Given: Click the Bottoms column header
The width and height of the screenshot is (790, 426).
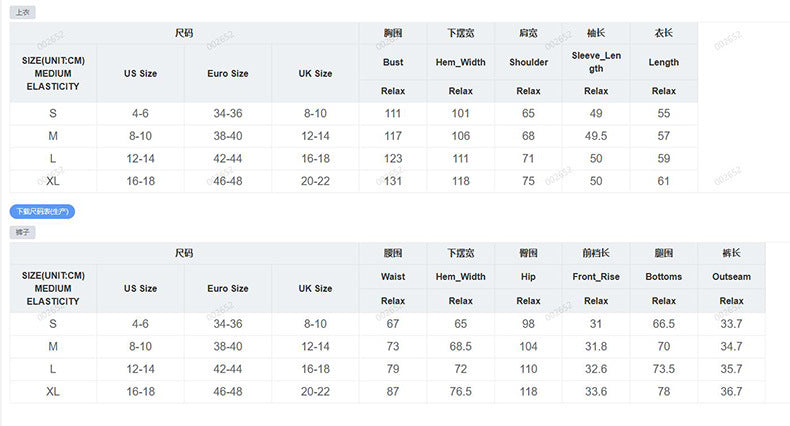Looking at the screenshot, I should pos(664,276).
